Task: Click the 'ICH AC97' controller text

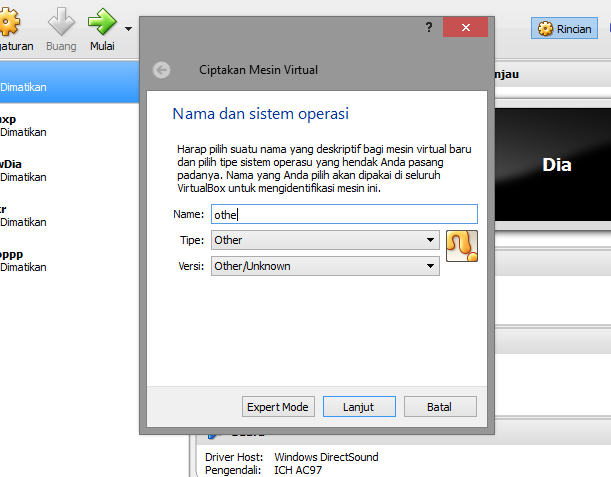Action: pyautogui.click(x=298, y=470)
